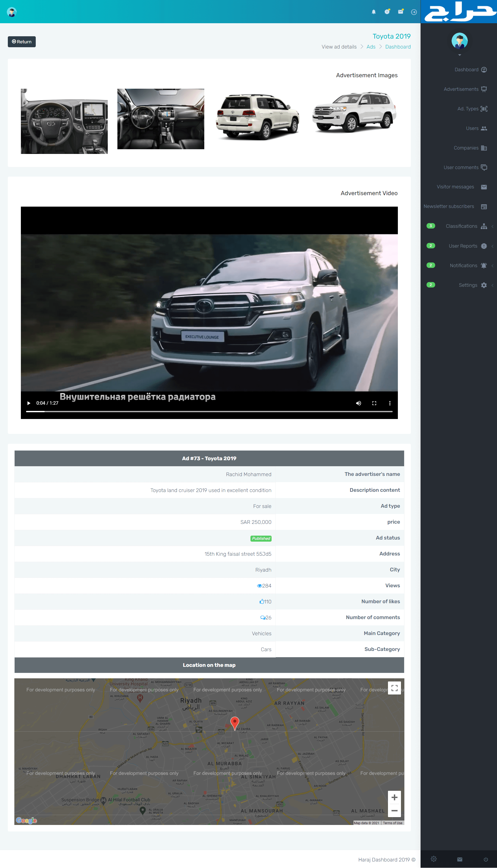Image resolution: width=497 pixels, height=868 pixels.
Task: Open the dashboard interior wide thumbnail
Action: [161, 119]
